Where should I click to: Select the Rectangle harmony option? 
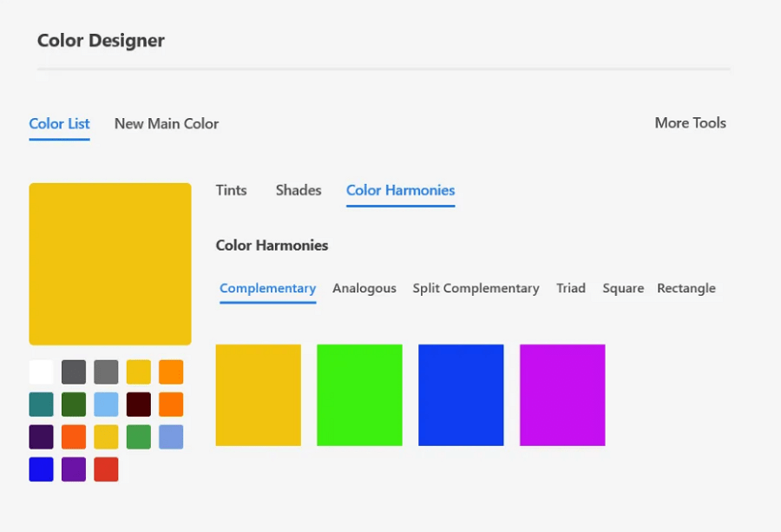coord(686,288)
